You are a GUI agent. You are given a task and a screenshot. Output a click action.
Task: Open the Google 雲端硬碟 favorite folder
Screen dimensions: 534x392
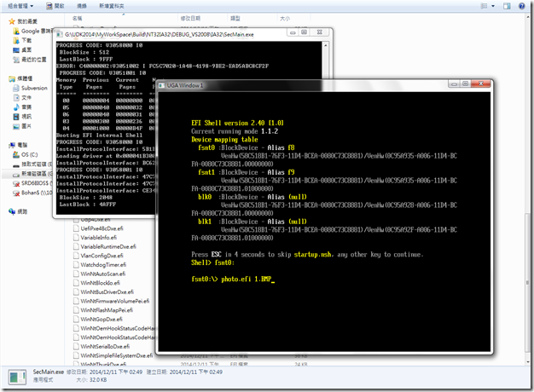tap(35, 31)
